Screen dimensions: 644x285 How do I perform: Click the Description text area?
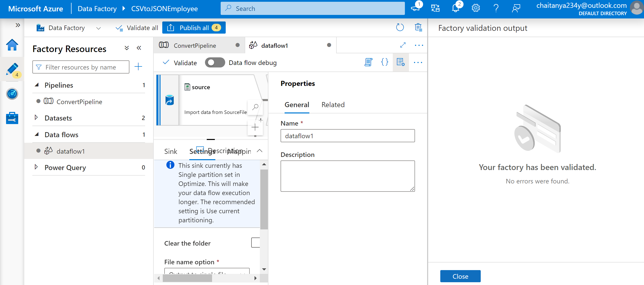click(348, 176)
